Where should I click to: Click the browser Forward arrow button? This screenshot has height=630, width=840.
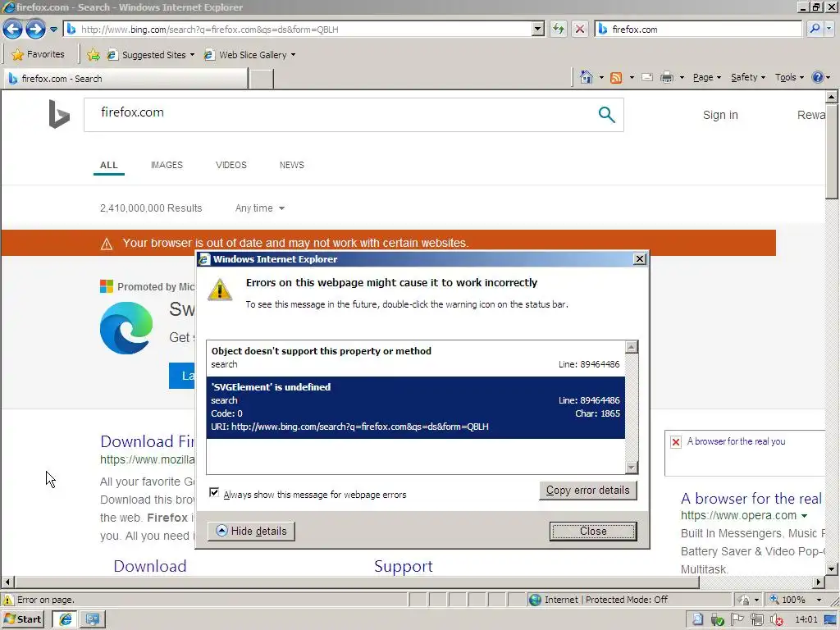pyautogui.click(x=35, y=29)
